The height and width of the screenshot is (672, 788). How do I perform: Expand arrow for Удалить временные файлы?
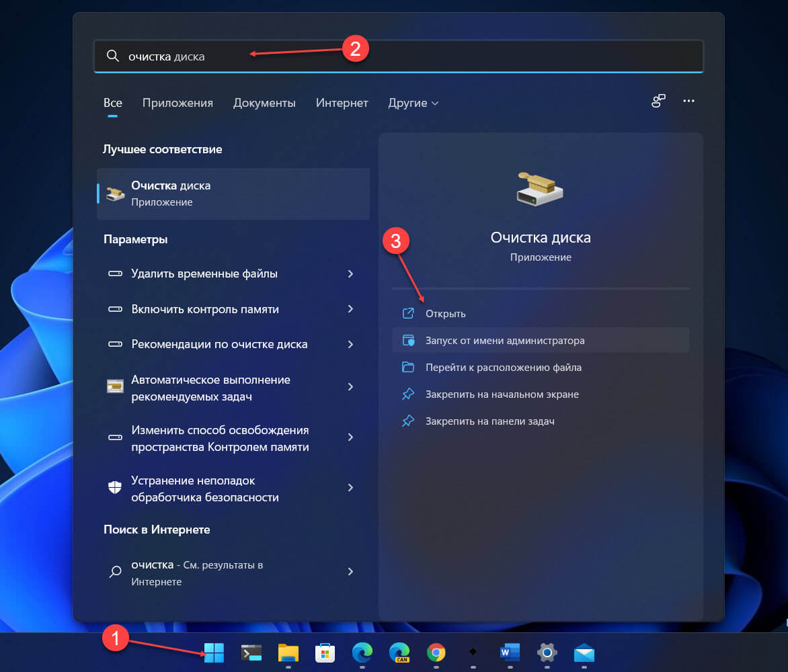[350, 274]
